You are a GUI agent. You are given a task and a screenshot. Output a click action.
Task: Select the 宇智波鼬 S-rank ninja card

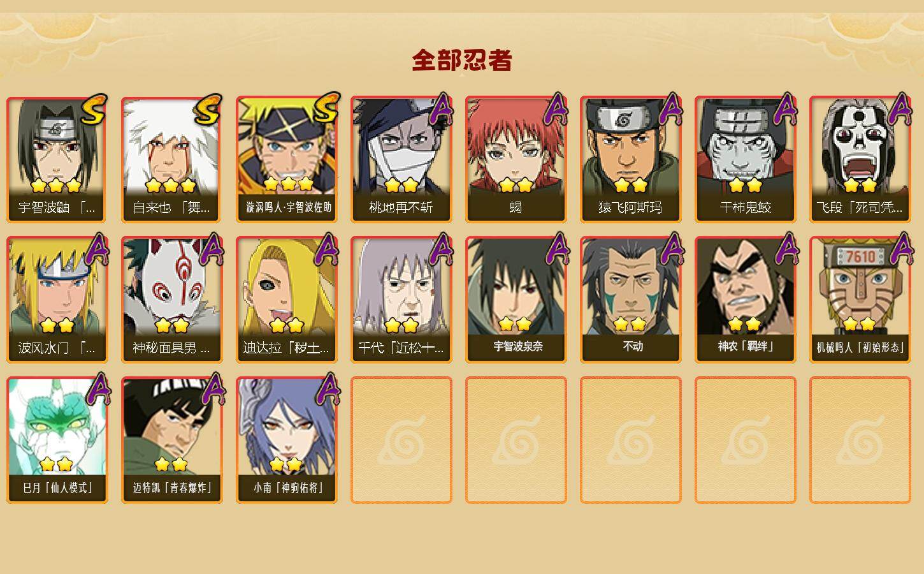57,159
